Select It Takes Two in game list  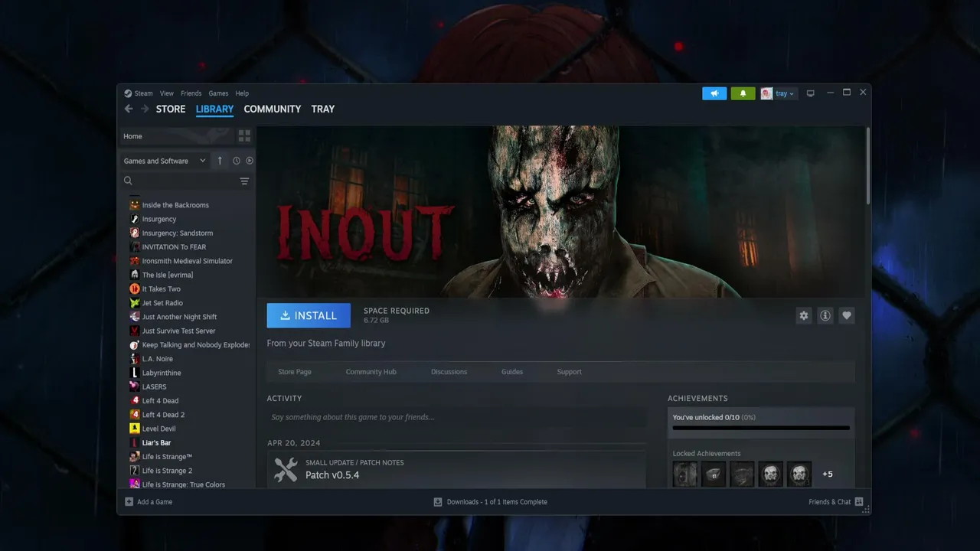(x=162, y=289)
